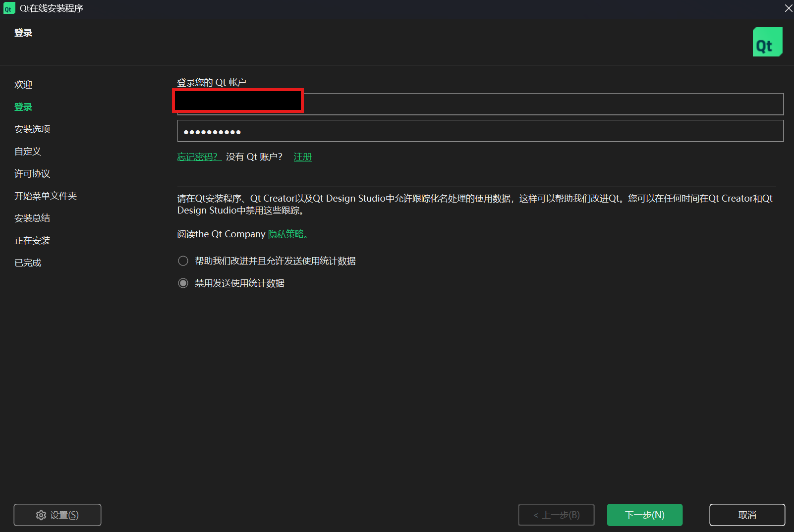Click the 阅读the Qt Company text
794x532 pixels.
[x=222, y=234]
